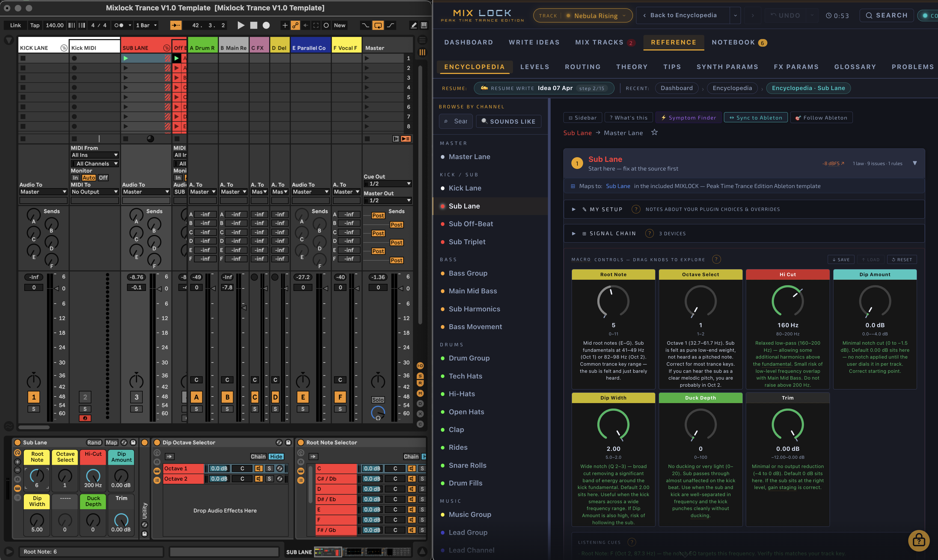Click the help icon beside Macro Controls heading
938x560 pixels.
716,259
